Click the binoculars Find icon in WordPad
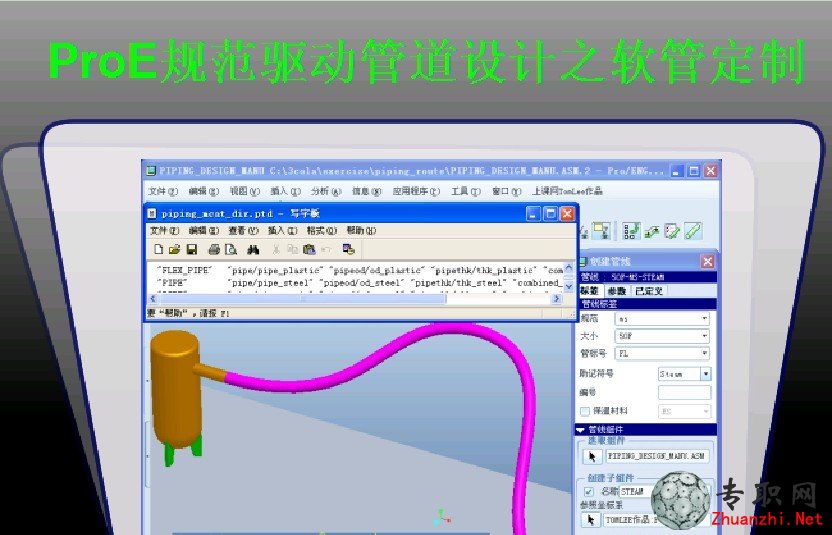 [x=253, y=249]
